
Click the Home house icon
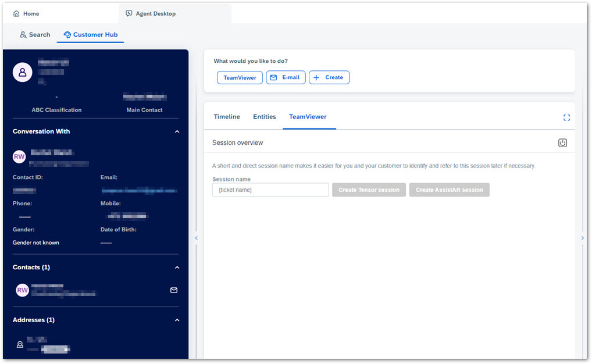tap(16, 13)
